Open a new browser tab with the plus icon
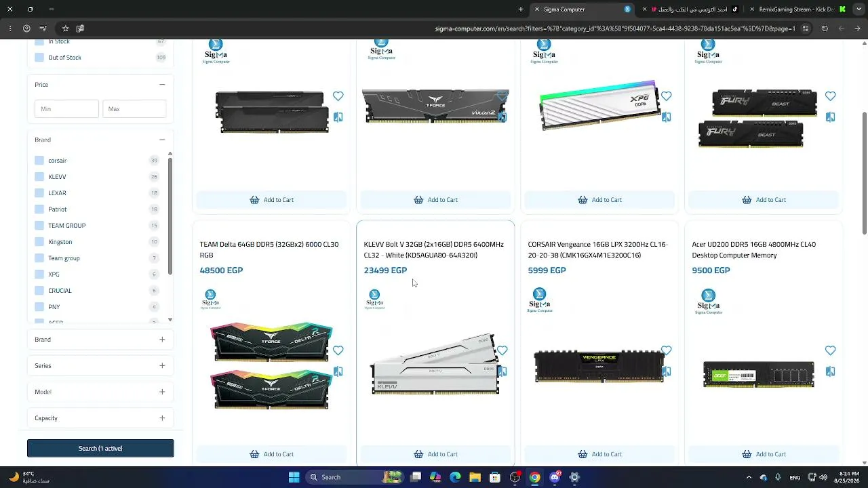Screen dimensions: 868x488 click(x=521, y=9)
